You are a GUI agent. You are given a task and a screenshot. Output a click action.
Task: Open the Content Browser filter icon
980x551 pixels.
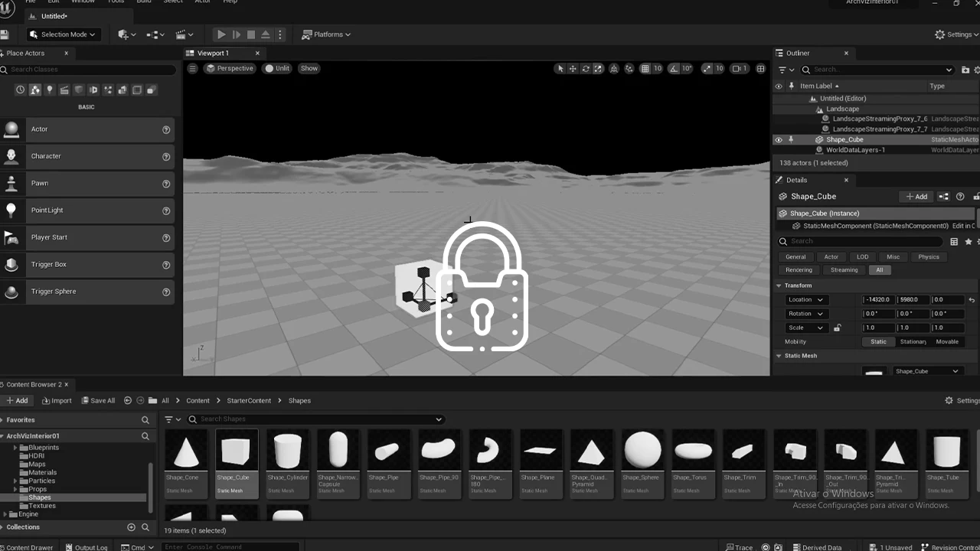point(173,419)
